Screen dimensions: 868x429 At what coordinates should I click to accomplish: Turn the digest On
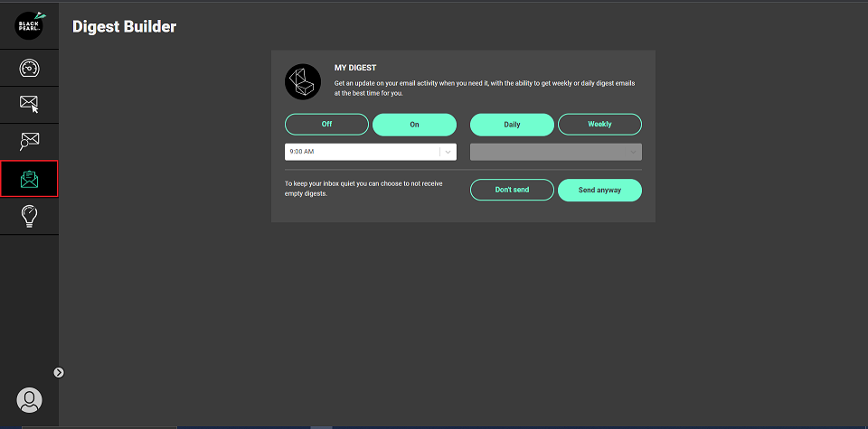tap(414, 125)
